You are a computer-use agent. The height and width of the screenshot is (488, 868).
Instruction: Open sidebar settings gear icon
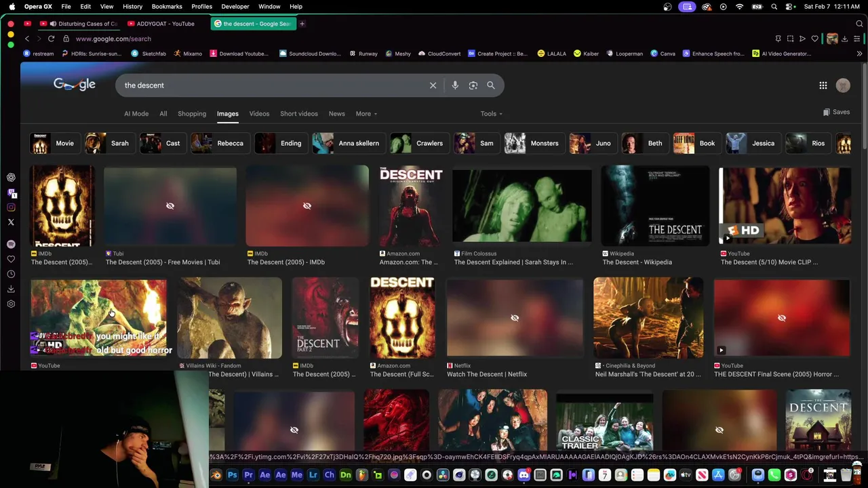click(x=11, y=304)
